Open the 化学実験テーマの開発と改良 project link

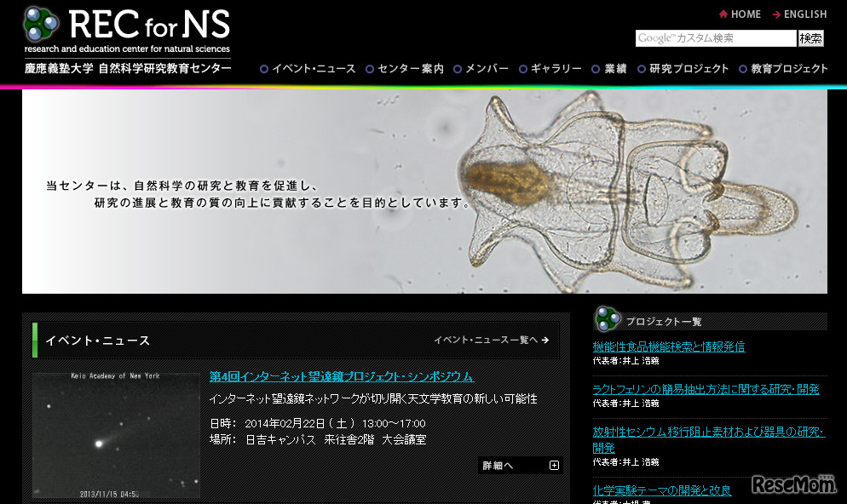[663, 490]
